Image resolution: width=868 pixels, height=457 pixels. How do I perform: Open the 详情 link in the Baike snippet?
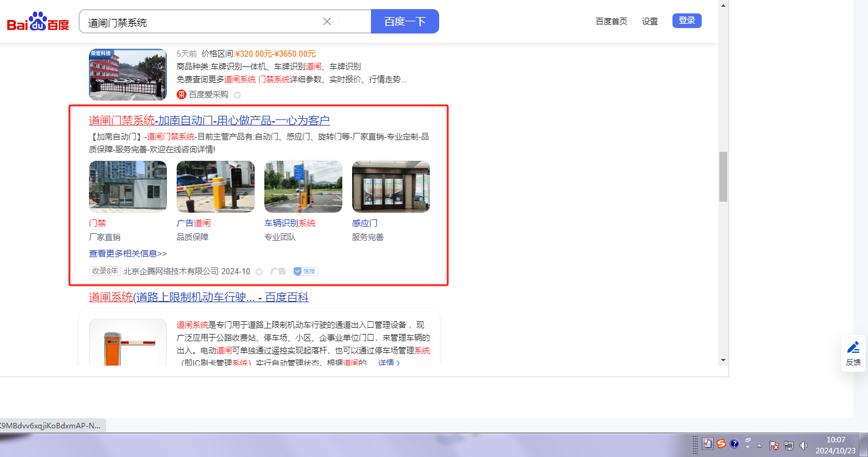tap(389, 363)
